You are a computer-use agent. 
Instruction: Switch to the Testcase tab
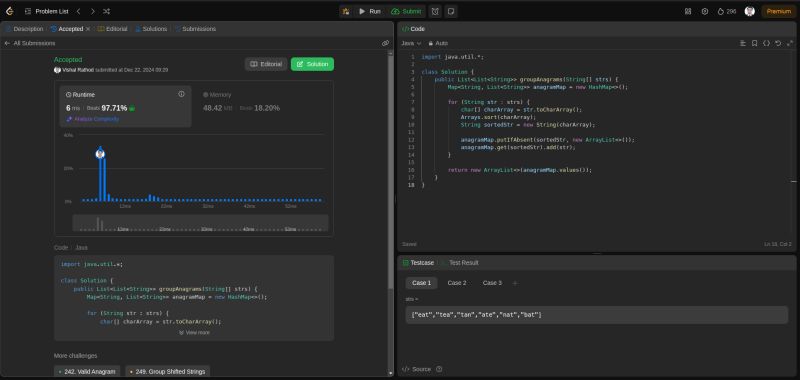pyautogui.click(x=418, y=263)
